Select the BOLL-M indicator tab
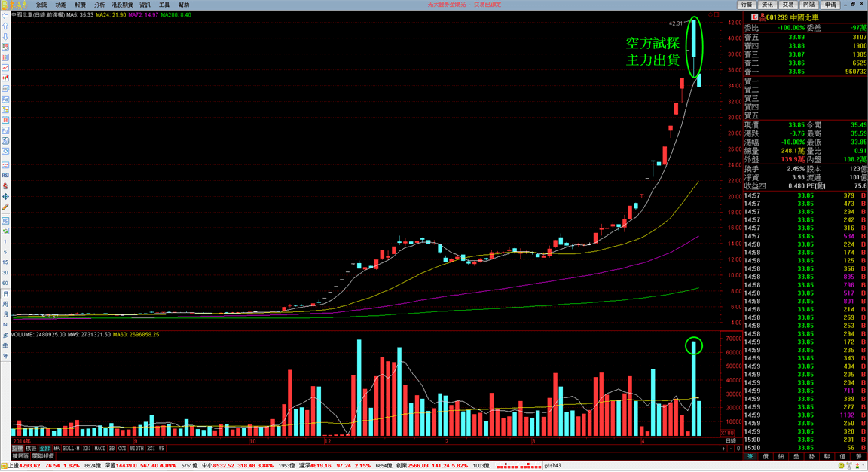The image size is (868, 472). (72, 448)
